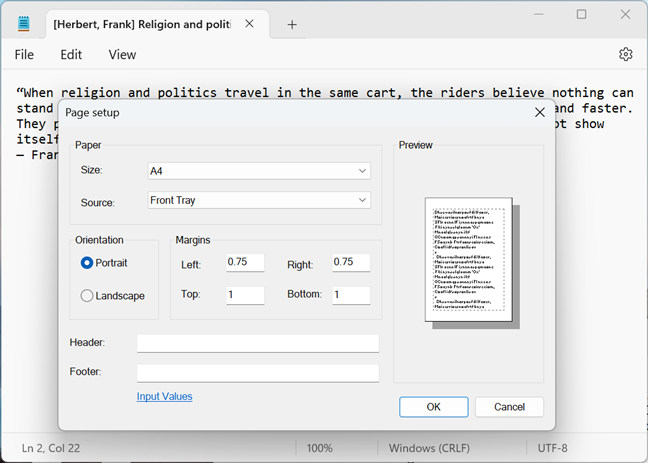Viewport: 648px width, 463px height.
Task: Select Portrait orientation
Action: click(87, 263)
